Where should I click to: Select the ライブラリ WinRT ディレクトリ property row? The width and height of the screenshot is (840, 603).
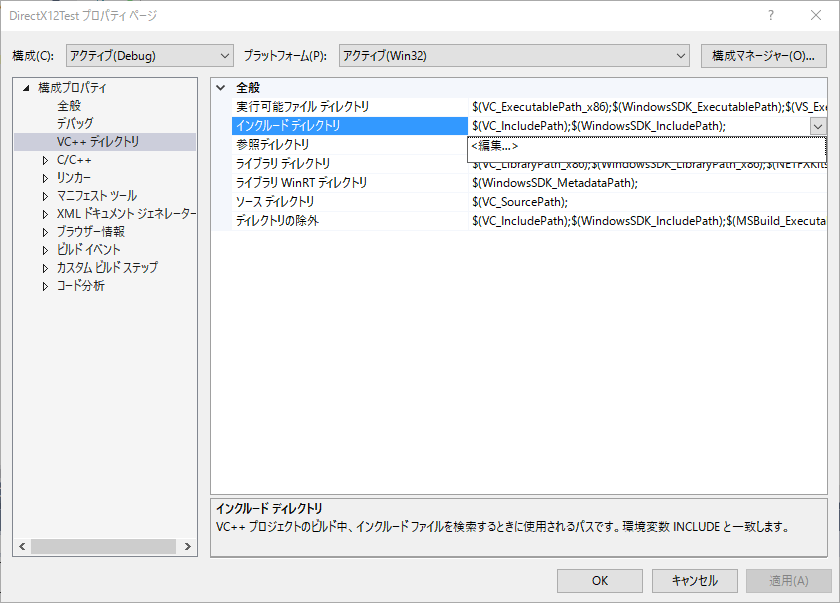tap(301, 183)
